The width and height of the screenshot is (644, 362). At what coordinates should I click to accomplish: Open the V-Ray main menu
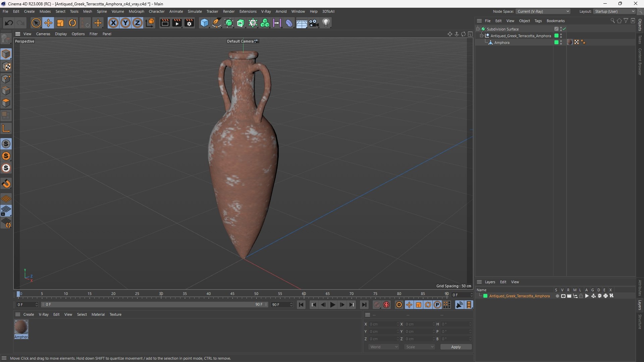point(266,11)
